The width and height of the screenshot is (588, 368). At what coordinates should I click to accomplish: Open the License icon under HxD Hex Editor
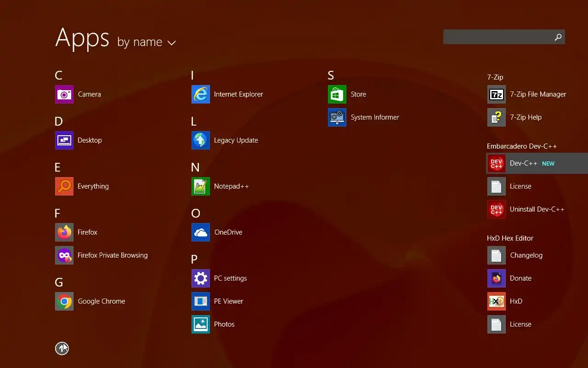pos(497,324)
